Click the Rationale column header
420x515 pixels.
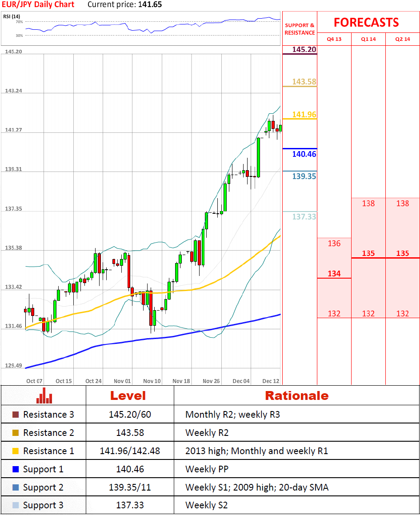point(296,395)
